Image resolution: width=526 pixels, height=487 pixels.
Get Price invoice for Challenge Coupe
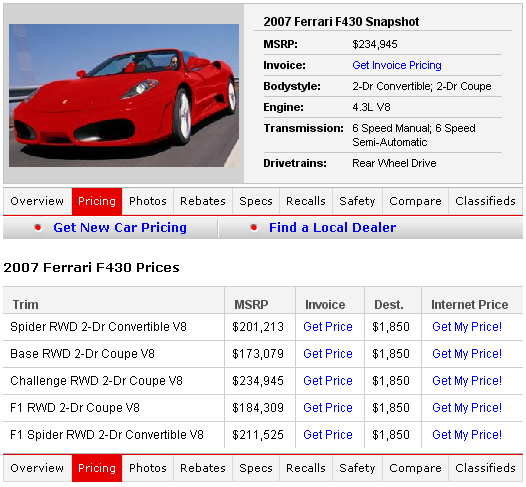(x=328, y=381)
